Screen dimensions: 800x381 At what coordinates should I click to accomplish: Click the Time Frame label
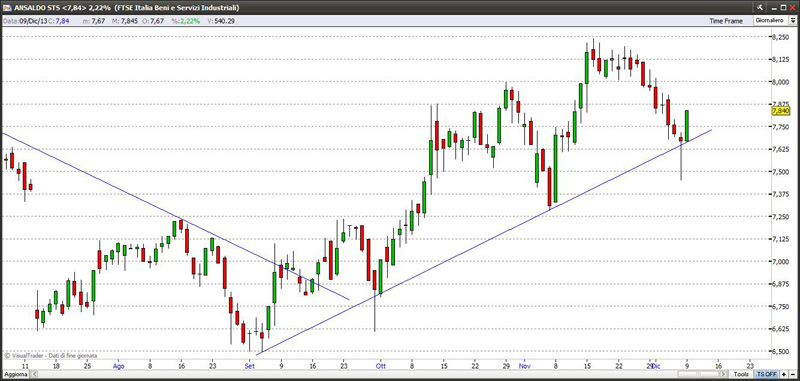pos(726,21)
